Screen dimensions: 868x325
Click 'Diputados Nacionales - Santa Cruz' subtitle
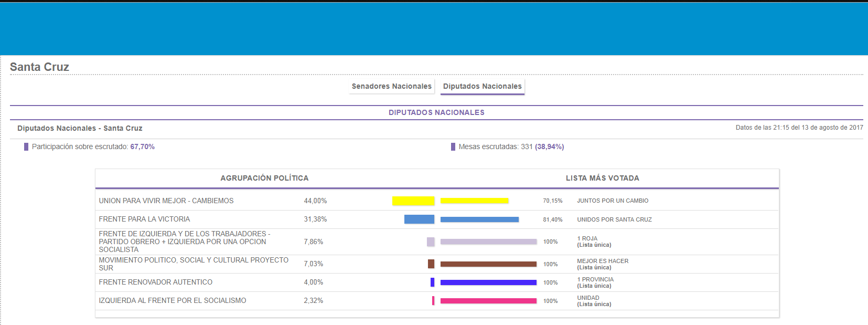[80, 128]
